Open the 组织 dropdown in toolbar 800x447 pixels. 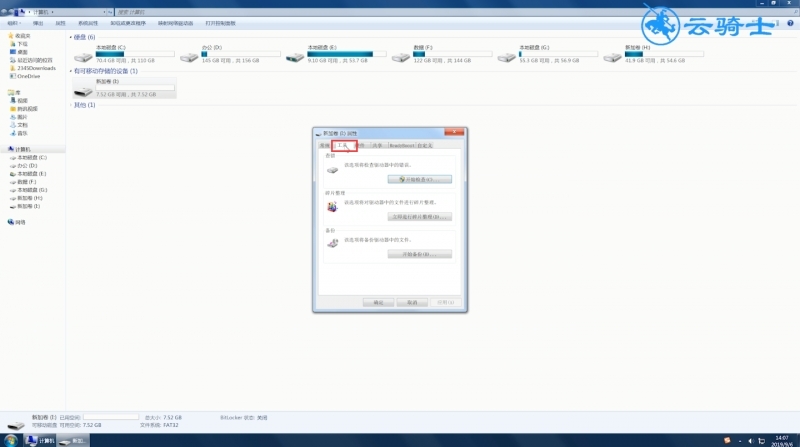(14, 23)
